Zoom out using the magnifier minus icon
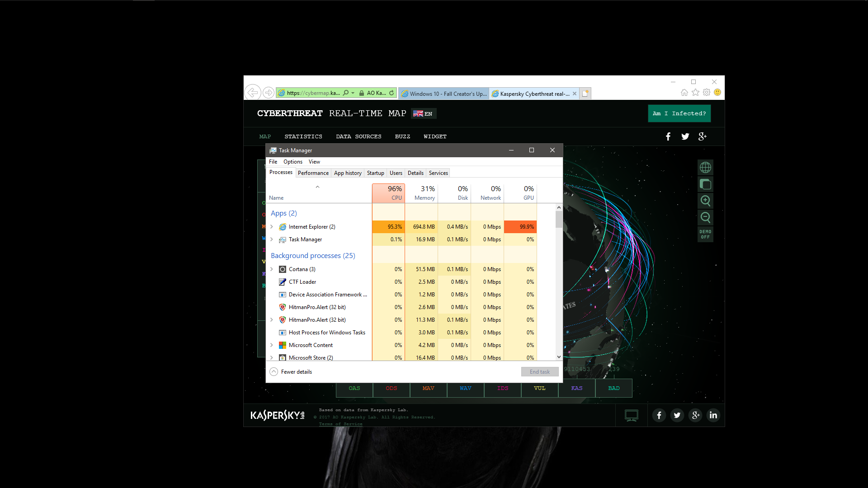Image resolution: width=868 pixels, height=488 pixels. [x=705, y=217]
